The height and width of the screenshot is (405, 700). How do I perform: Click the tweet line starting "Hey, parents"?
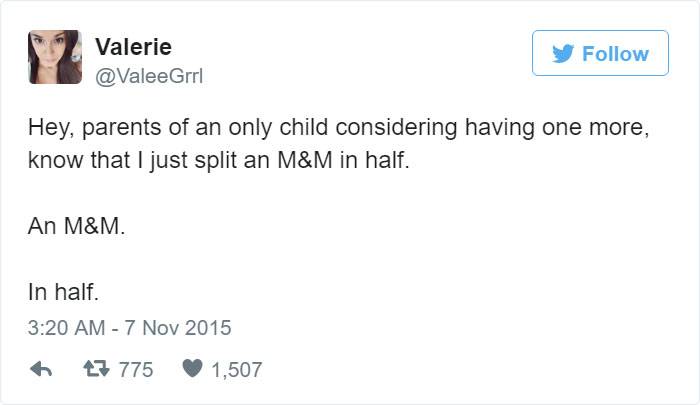coord(338,128)
